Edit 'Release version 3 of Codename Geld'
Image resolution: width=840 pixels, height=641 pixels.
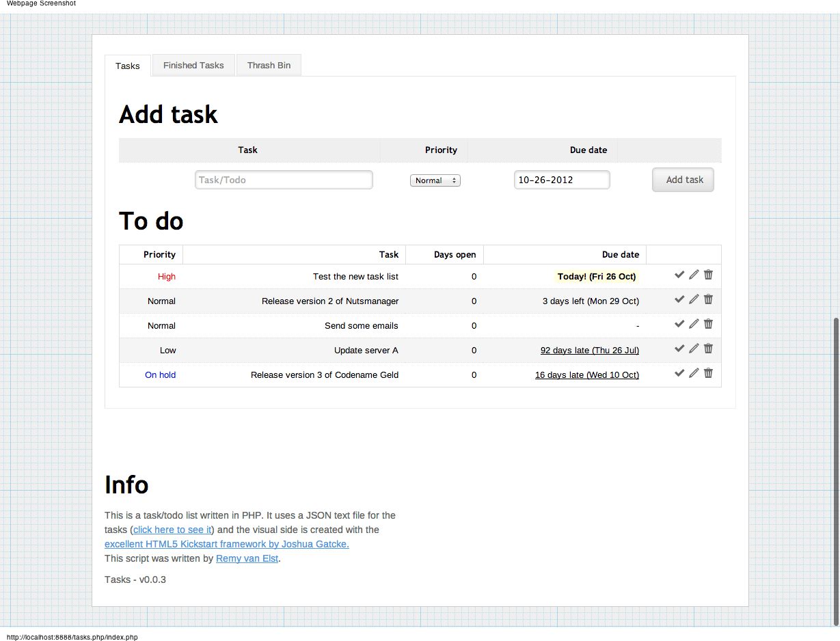[x=694, y=373]
